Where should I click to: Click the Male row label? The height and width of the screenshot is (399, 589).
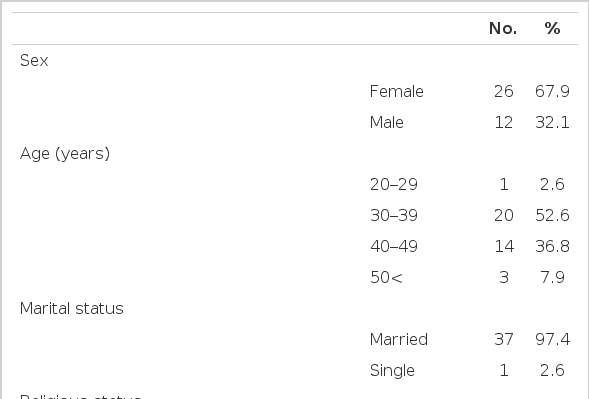tap(387, 122)
